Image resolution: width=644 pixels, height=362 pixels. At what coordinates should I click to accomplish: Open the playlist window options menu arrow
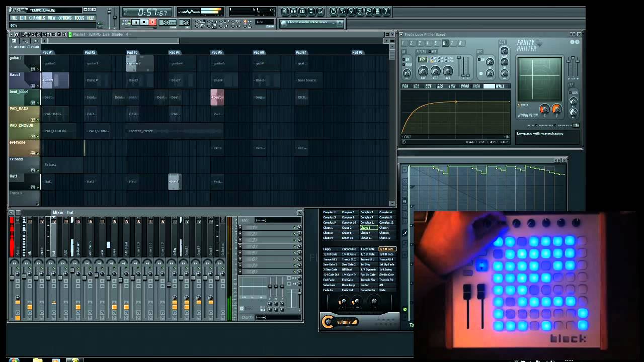[x=11, y=34]
